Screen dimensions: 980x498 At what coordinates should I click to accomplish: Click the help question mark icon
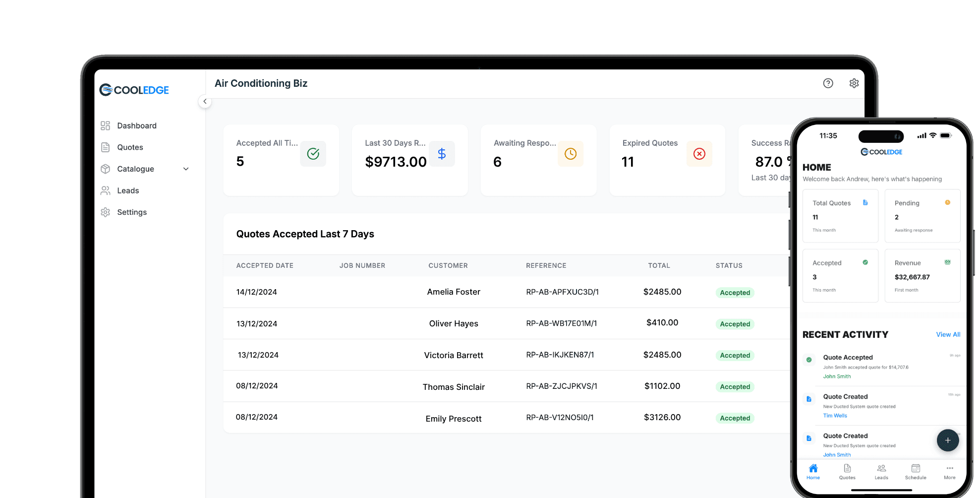[x=828, y=83]
